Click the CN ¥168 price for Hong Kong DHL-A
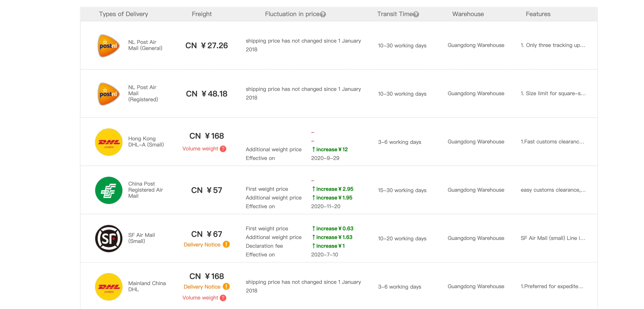 [x=206, y=136]
